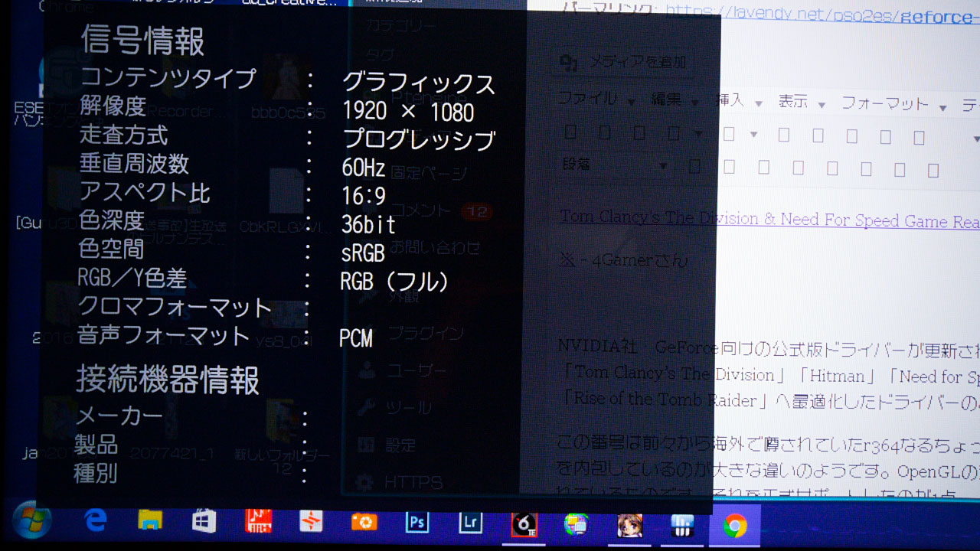
Task: Click the RGB (フル) value
Action: (x=394, y=282)
